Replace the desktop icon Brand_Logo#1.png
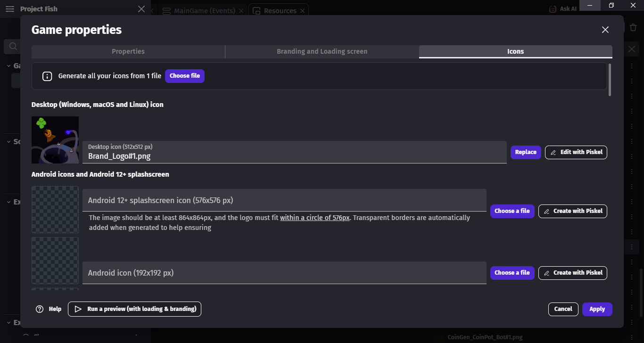Screen dimensions: 644x343 pos(526,152)
